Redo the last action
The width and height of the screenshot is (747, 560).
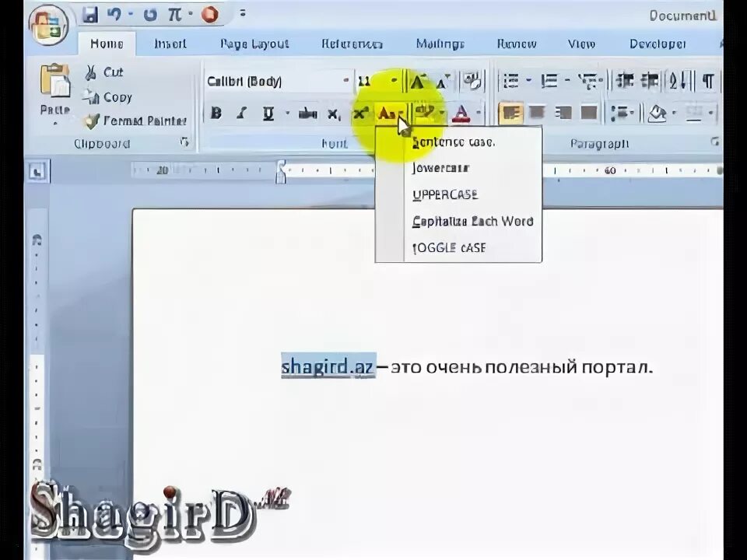pos(150,15)
